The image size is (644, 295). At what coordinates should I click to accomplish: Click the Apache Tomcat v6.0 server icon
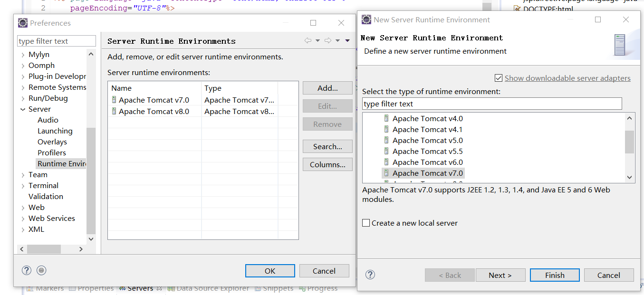coord(386,162)
